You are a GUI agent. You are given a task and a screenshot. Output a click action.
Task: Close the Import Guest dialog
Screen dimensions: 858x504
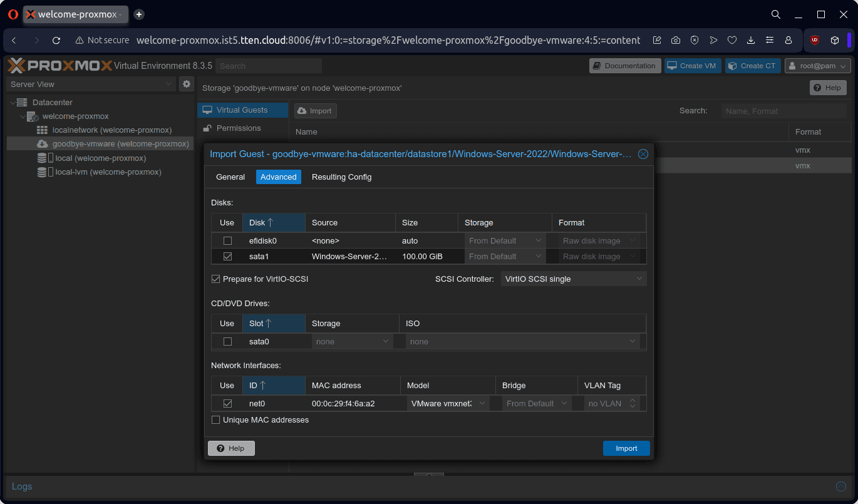click(643, 154)
